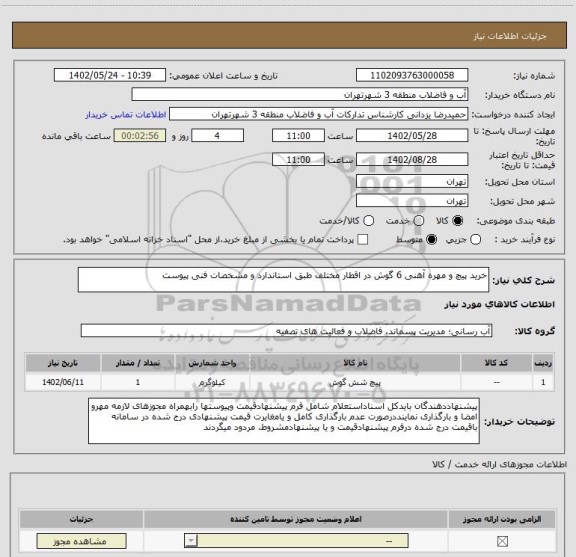576x557 pixels.
Task: Click the کد کالا column header
Action: [x=496, y=363]
